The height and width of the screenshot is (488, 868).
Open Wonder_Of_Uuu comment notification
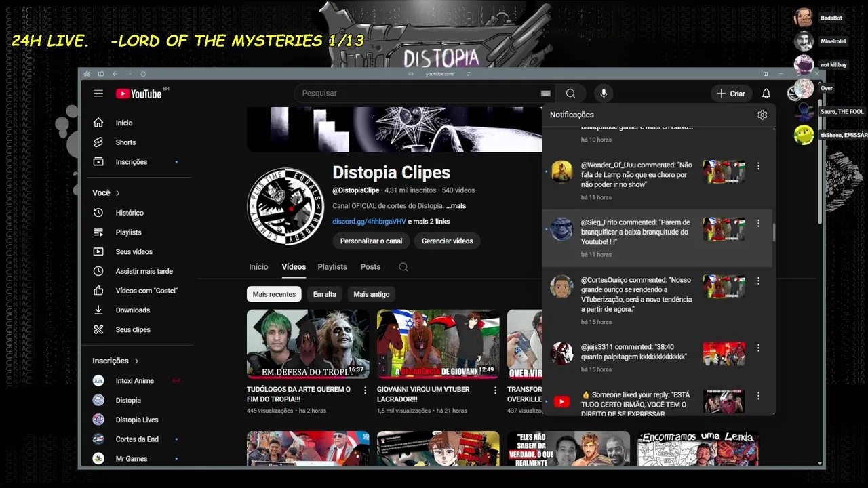(x=658, y=180)
